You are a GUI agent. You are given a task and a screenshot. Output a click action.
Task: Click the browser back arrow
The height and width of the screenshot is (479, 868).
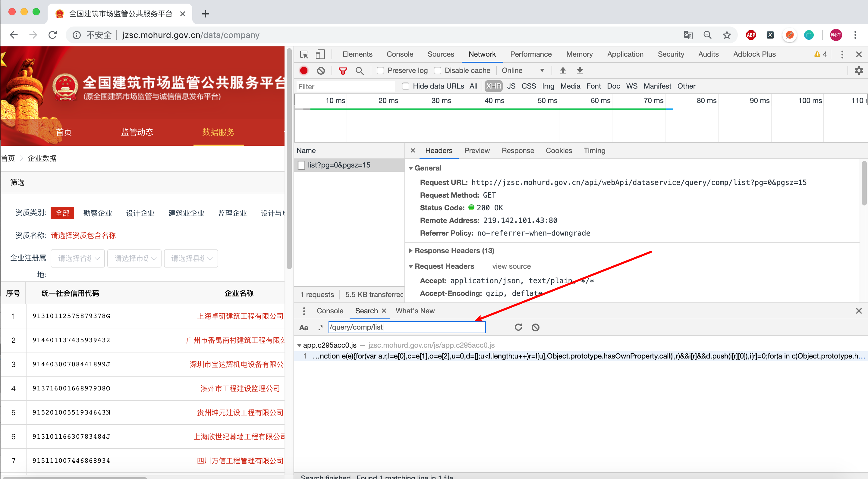(x=14, y=35)
